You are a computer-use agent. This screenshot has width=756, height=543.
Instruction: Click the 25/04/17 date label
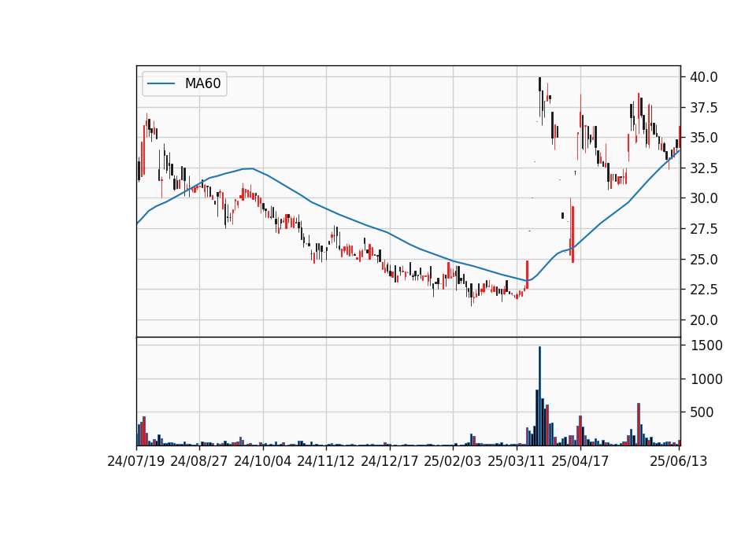(580, 461)
